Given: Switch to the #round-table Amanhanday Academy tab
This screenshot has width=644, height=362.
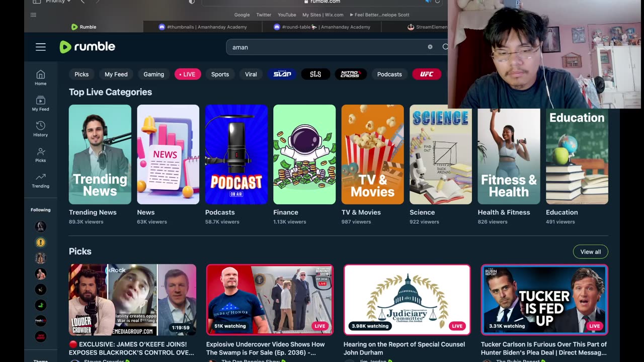Looking at the screenshot, I should (x=322, y=27).
